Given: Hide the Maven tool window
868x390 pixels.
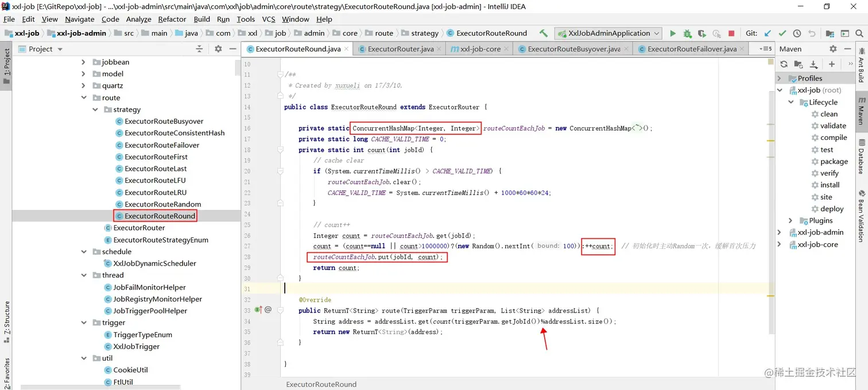Looking at the screenshot, I should [847, 49].
